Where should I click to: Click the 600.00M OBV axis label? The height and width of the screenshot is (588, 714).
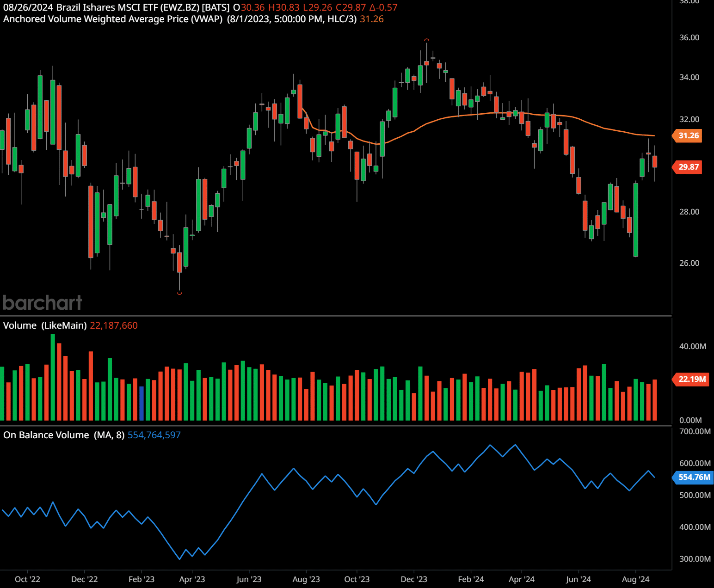(695, 463)
